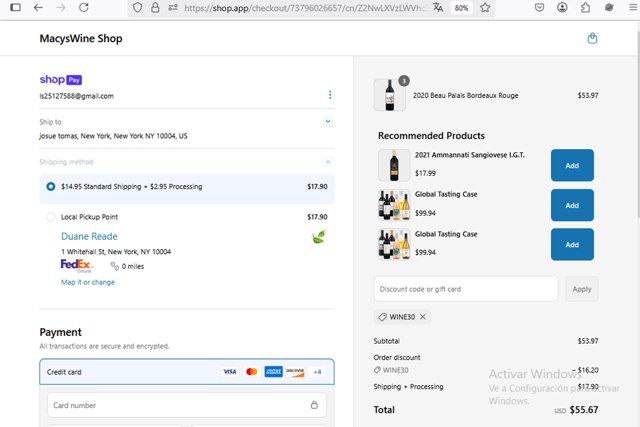The width and height of the screenshot is (640, 427).
Task: Apply the discount code
Action: click(x=581, y=289)
